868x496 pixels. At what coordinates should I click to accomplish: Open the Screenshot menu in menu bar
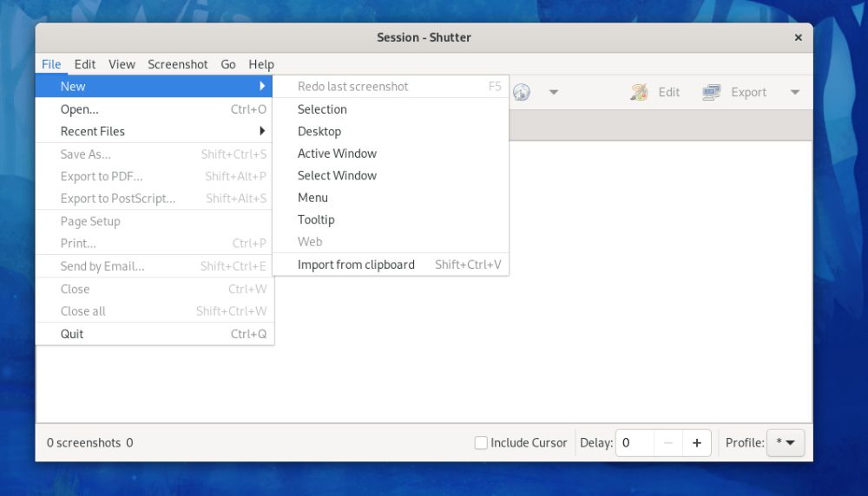(178, 64)
